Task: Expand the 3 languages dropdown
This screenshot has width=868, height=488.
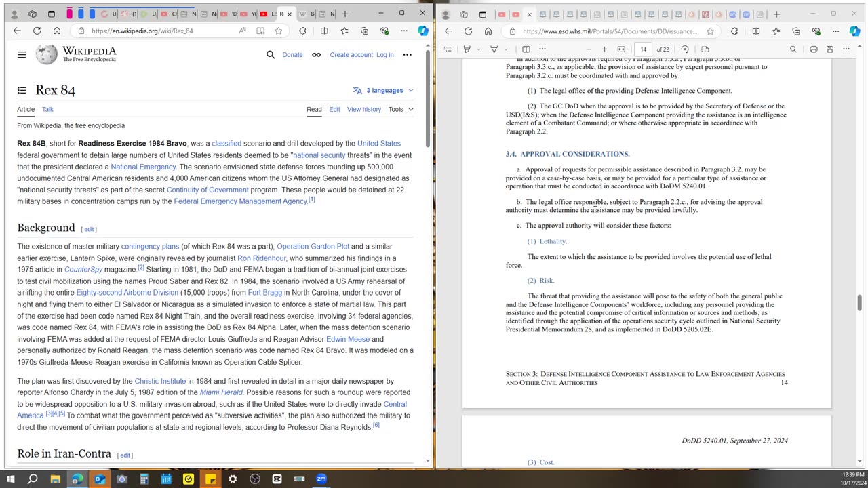Action: pyautogui.click(x=383, y=90)
